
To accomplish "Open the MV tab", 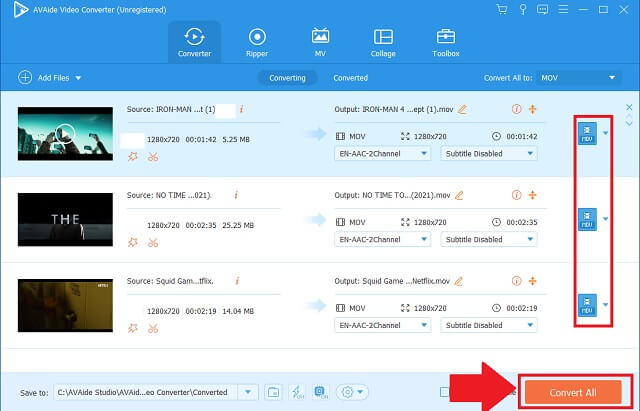I will tap(320, 42).
